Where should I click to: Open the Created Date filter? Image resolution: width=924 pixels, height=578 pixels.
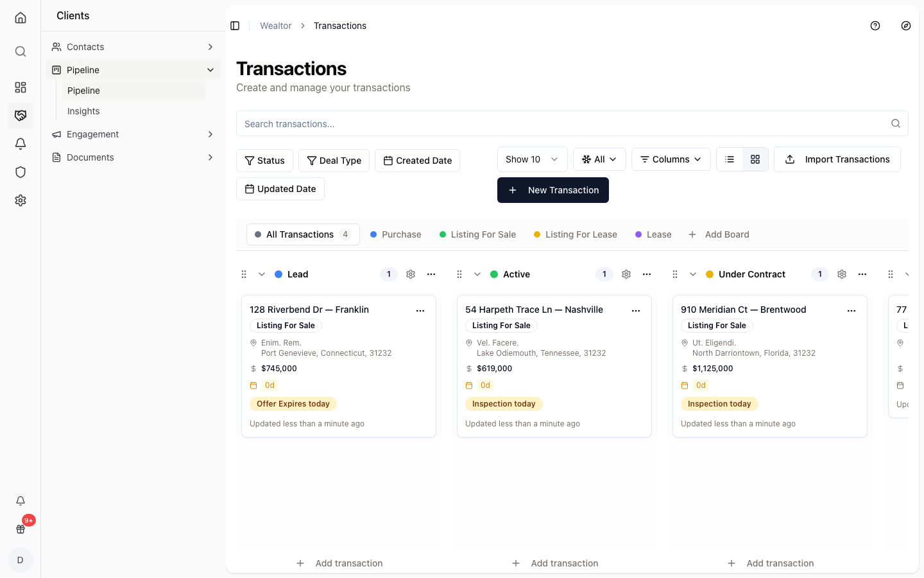pos(417,161)
